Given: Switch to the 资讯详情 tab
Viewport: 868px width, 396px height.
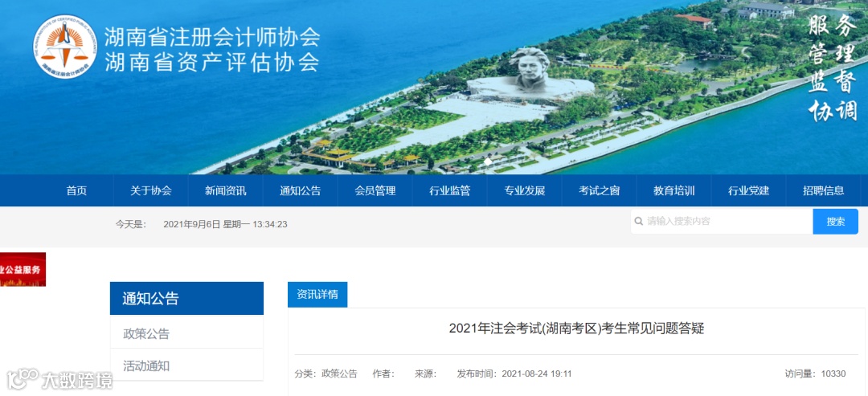Looking at the screenshot, I should coord(317,294).
